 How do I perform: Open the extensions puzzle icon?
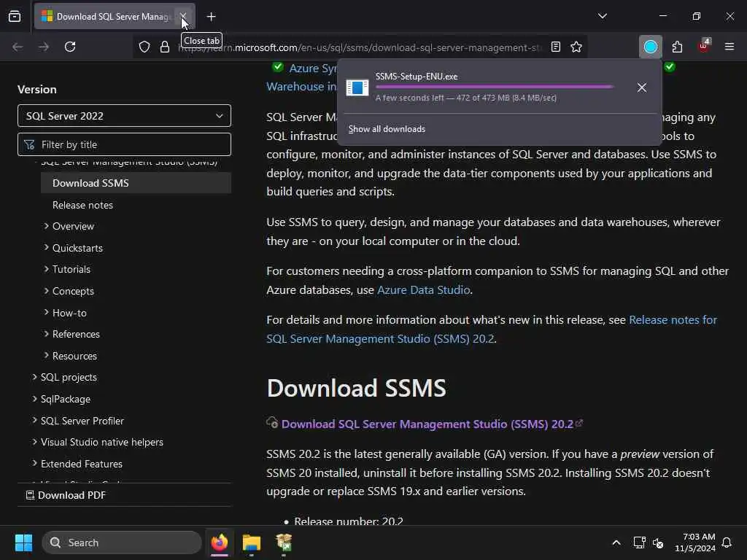pos(677,47)
